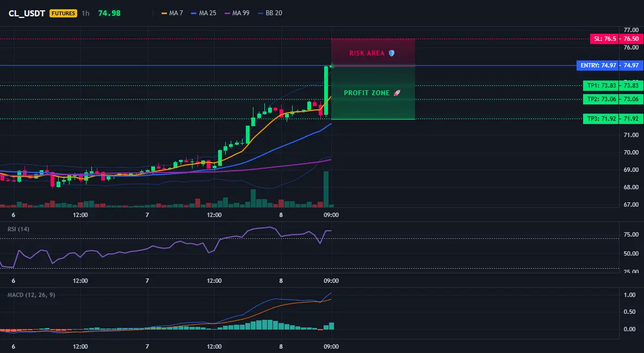The height and width of the screenshot is (353, 644).
Task: Click the TP1: 73.83 target label
Action: click(x=601, y=85)
